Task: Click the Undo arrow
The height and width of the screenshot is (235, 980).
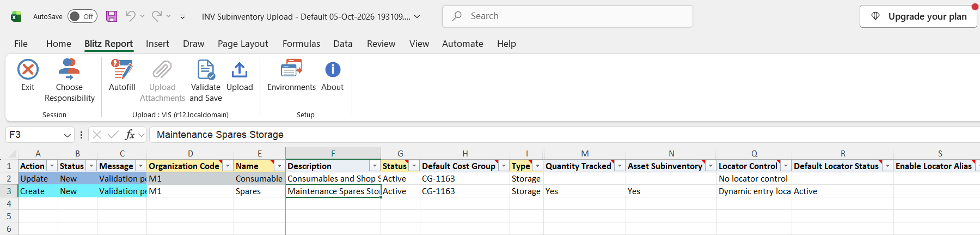Action: point(130,16)
